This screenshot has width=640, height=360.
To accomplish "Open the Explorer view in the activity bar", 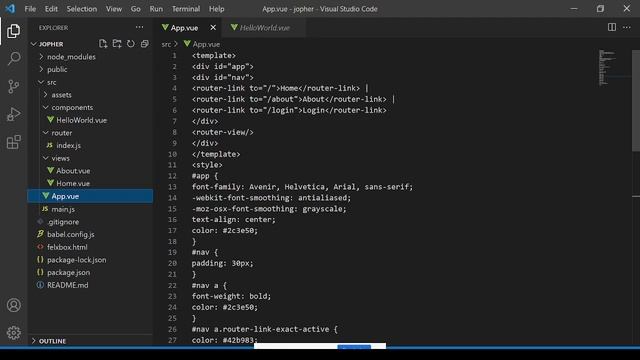I will [13, 31].
